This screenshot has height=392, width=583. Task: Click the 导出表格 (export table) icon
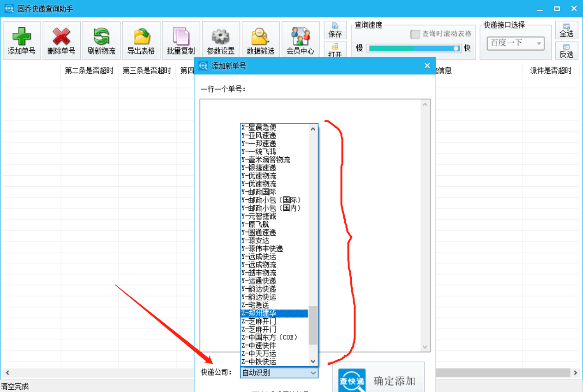(x=141, y=40)
